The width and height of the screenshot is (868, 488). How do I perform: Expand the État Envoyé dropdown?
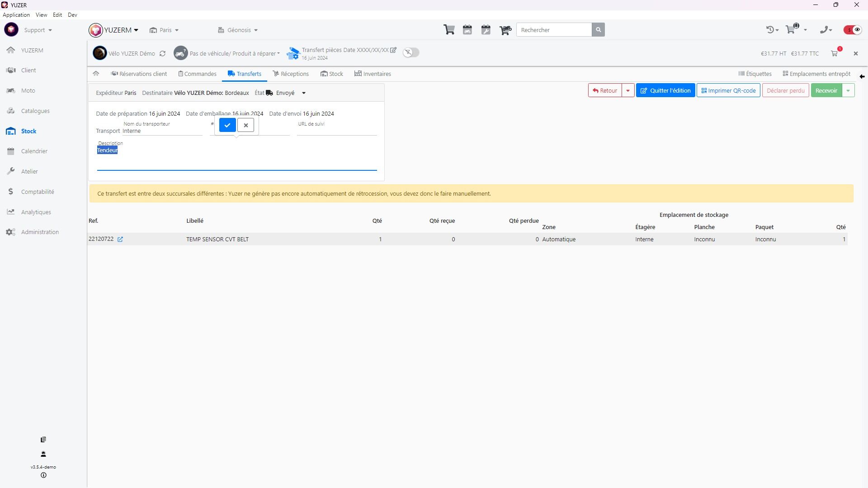[x=304, y=93]
